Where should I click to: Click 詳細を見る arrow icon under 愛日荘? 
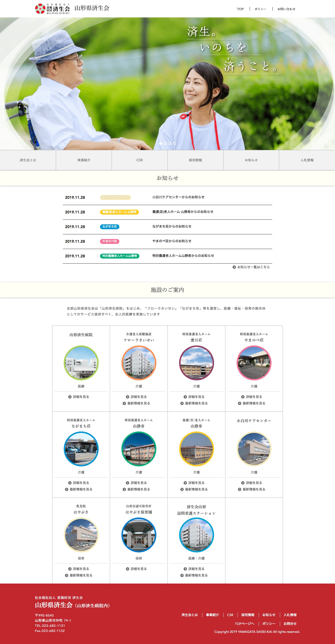(x=185, y=397)
